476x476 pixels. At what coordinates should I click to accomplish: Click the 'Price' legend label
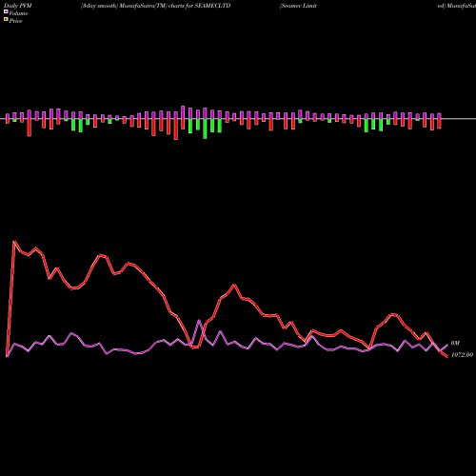tap(15, 21)
